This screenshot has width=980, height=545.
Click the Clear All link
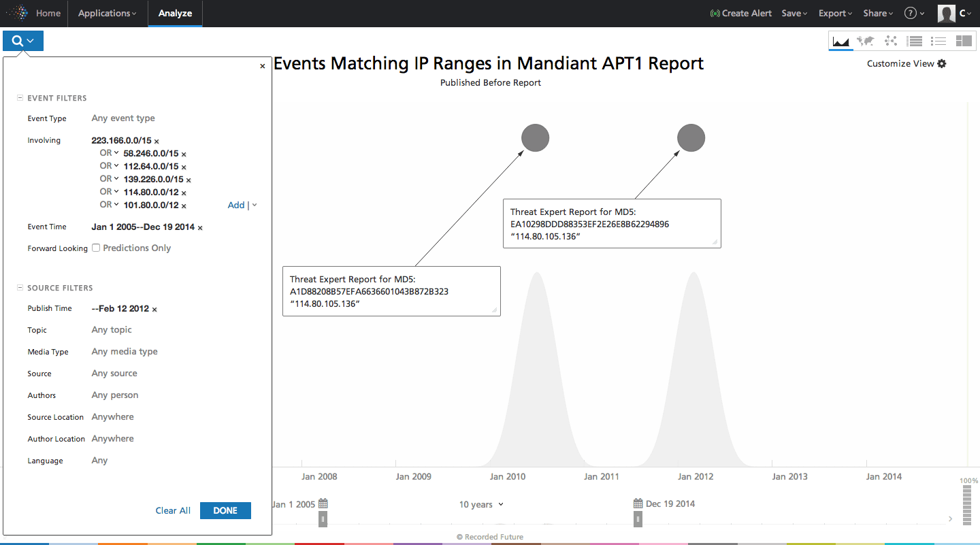coord(173,510)
